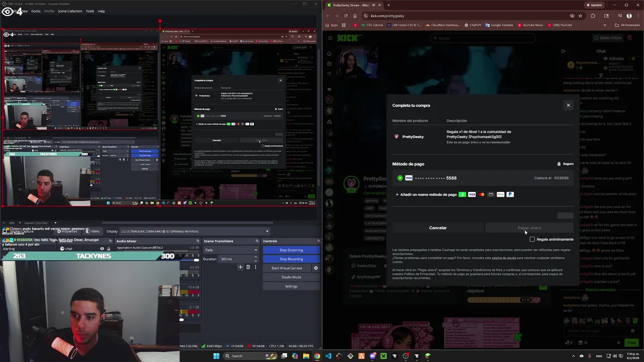Click Stop Streaming in OBS Controls
Viewport: 644px width, 362px height.
click(291, 250)
